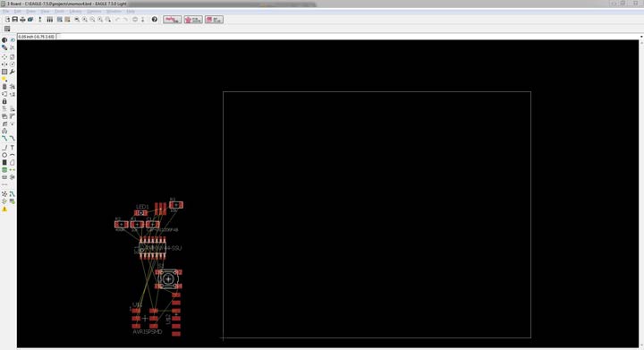This screenshot has width=644, height=350.
Task: Open the Library menu
Action: pyautogui.click(x=75, y=11)
